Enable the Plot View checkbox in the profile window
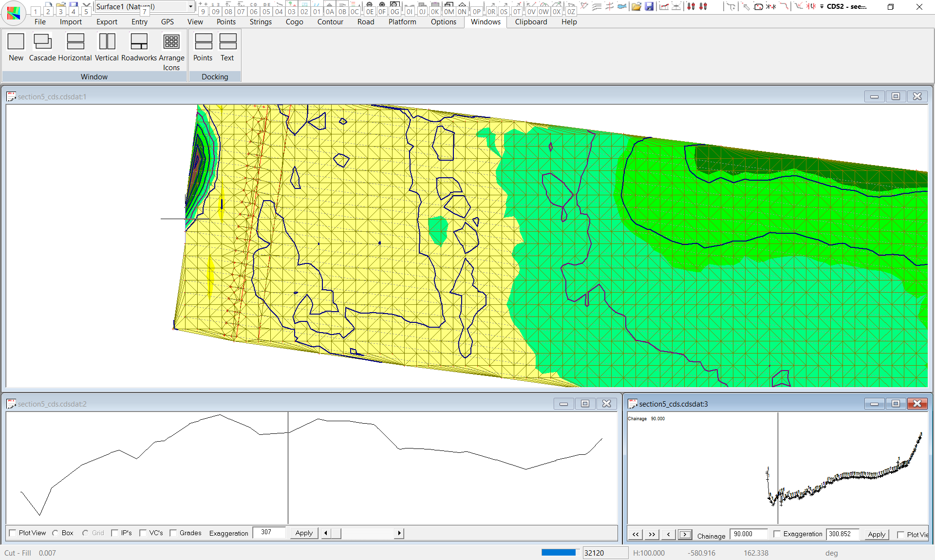 click(13, 533)
